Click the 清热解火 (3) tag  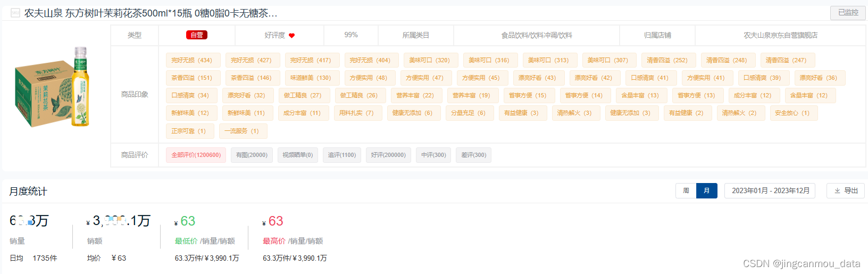575,113
